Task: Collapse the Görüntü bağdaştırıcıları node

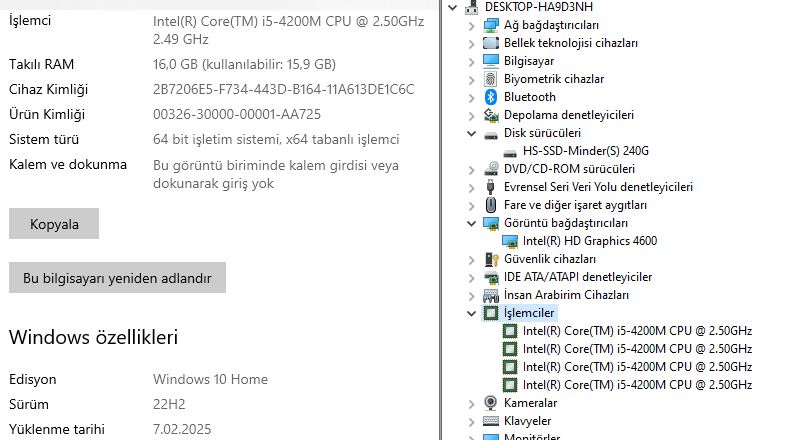Action: point(471,223)
